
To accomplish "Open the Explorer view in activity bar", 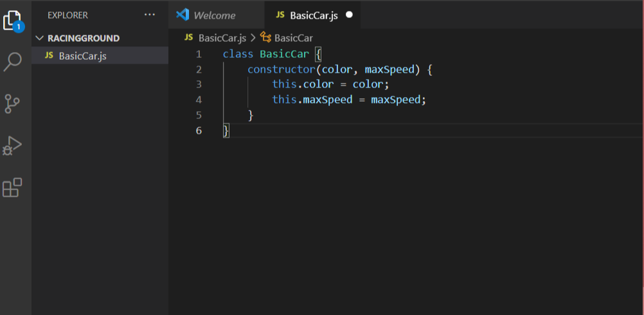I will [x=13, y=20].
